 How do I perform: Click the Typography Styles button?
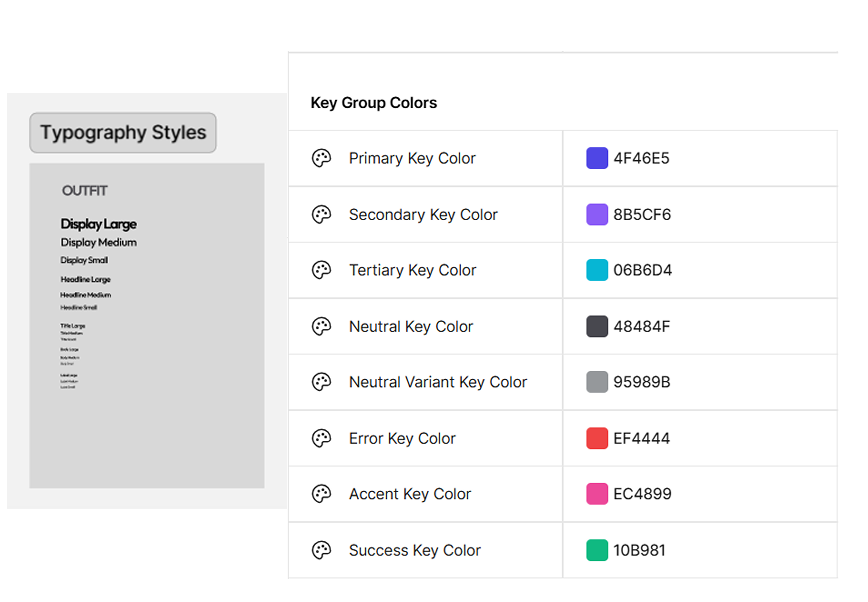tap(123, 133)
